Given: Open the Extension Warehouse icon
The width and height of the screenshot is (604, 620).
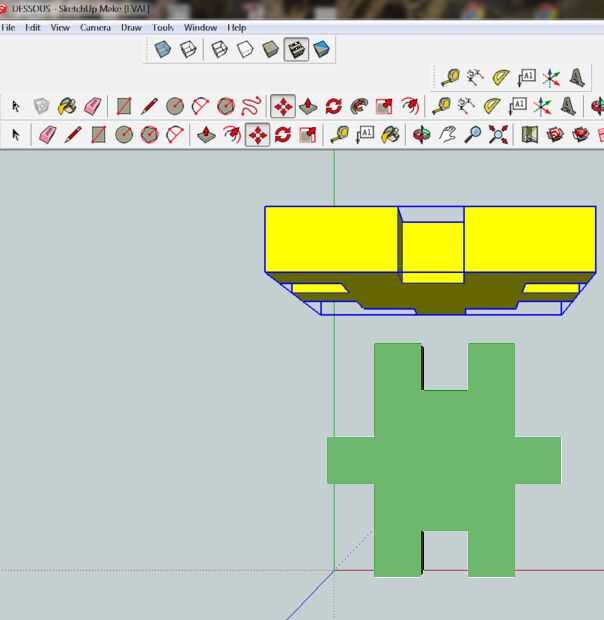Looking at the screenshot, I should click(581, 135).
